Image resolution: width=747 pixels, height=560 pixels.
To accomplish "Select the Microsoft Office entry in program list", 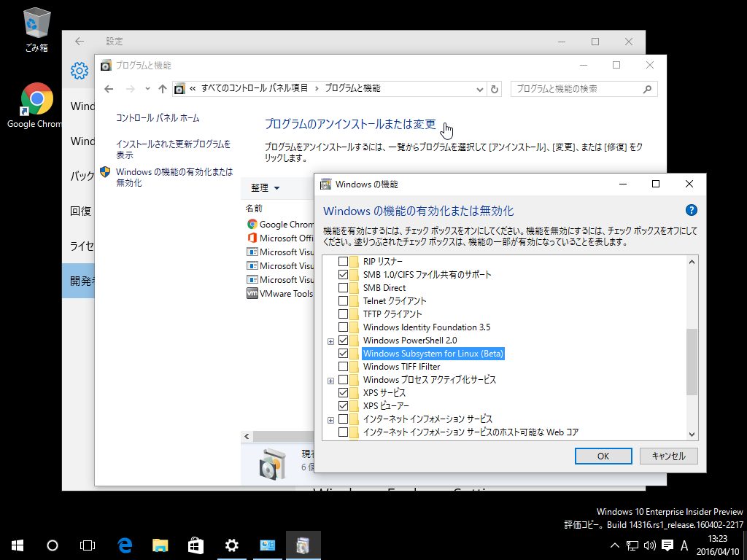I will 280,238.
